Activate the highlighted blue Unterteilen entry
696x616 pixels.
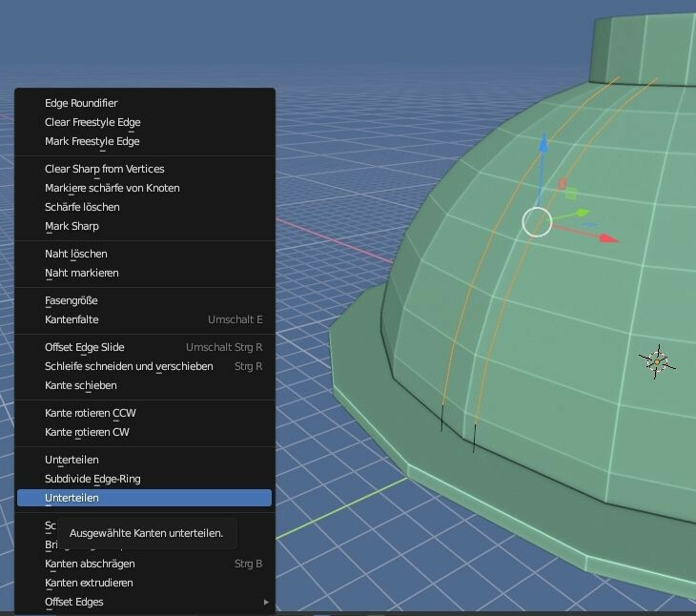(144, 498)
